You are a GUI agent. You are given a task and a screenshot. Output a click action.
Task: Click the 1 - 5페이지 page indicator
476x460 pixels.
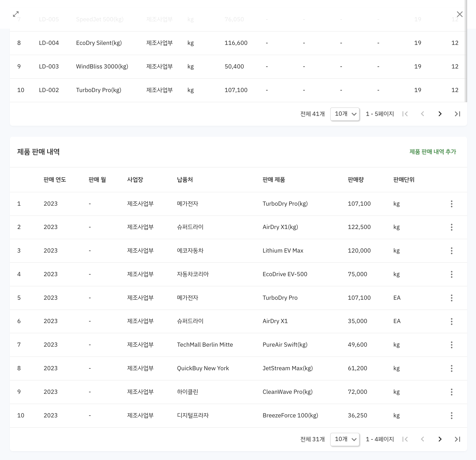tap(380, 114)
